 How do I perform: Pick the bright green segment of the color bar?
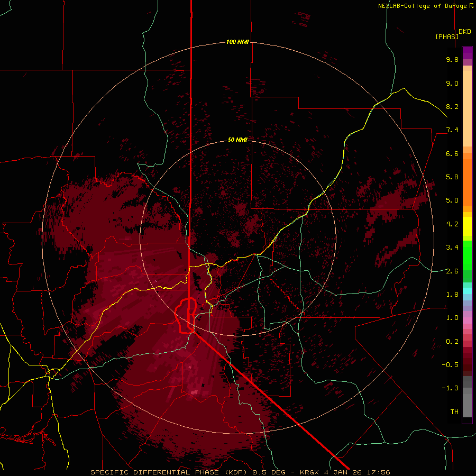click(x=467, y=255)
